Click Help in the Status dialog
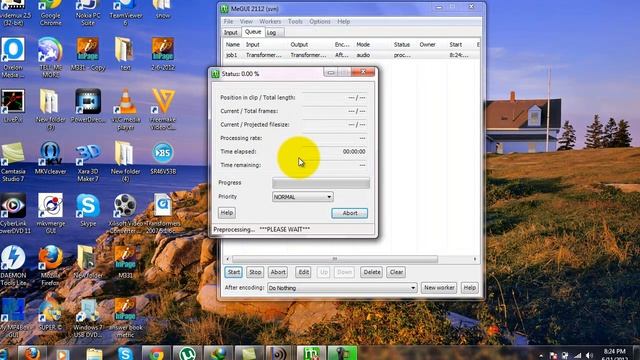The height and width of the screenshot is (360, 640). coord(227,213)
